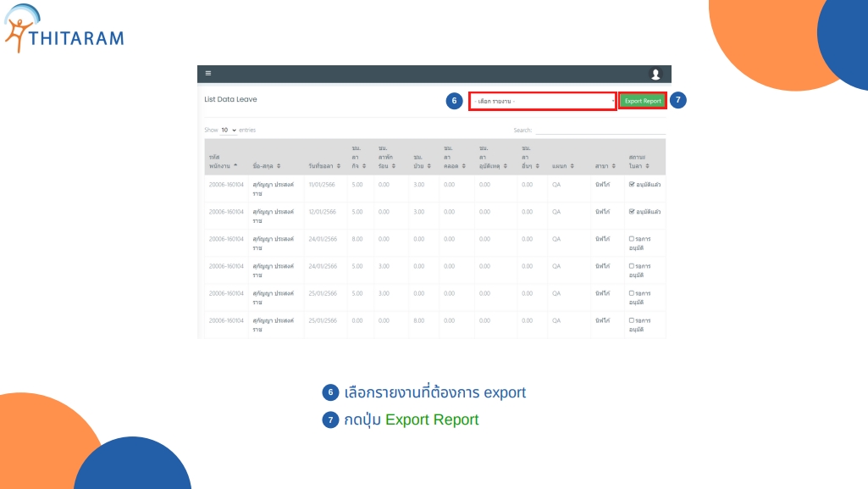Uncheck อนุมัติแล้ว checkbox for 12/01/2566 row
Image resolution: width=868 pixels, height=489 pixels.
[x=632, y=211]
